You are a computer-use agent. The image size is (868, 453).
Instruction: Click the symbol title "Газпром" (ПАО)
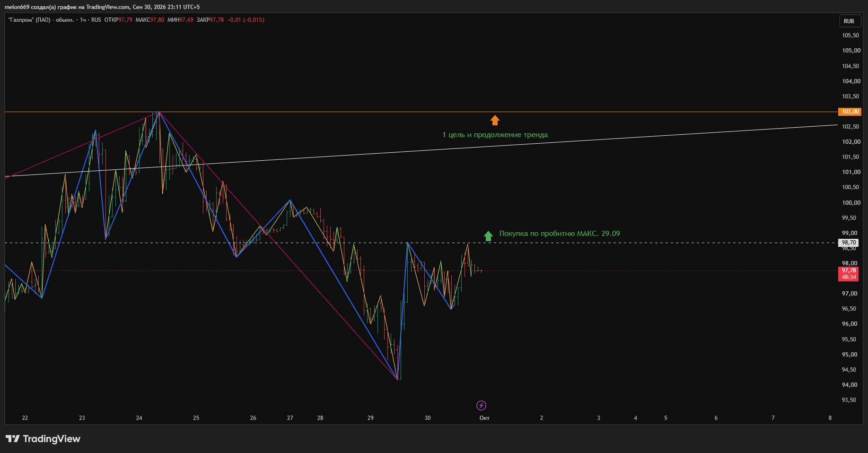pos(29,20)
